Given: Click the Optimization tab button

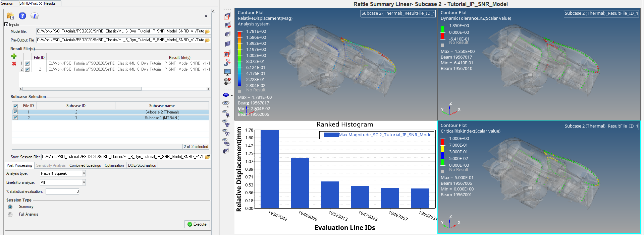Looking at the screenshot, I should tap(114, 165).
